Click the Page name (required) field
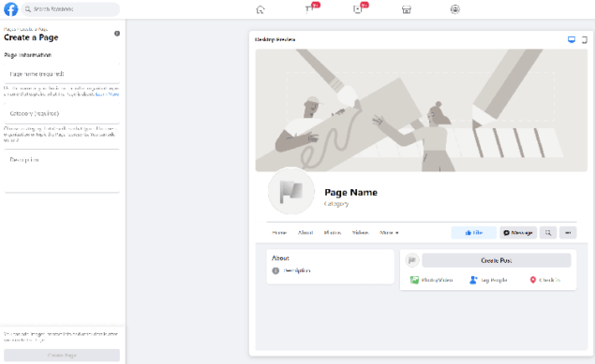 click(62, 74)
